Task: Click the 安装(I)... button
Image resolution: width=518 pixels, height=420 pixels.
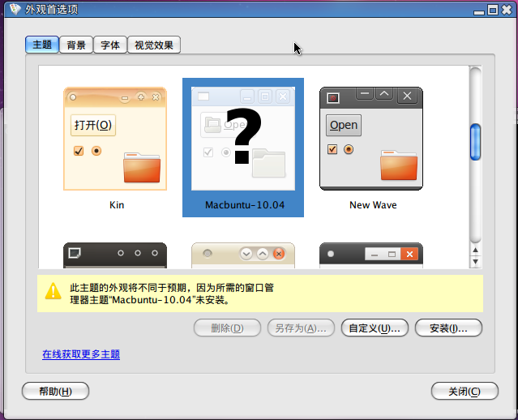Action: tap(448, 328)
